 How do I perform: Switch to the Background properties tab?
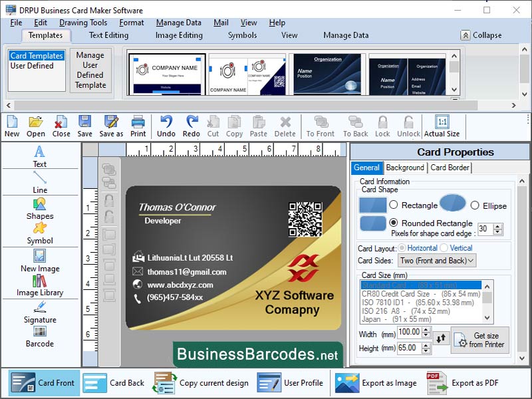coord(405,168)
